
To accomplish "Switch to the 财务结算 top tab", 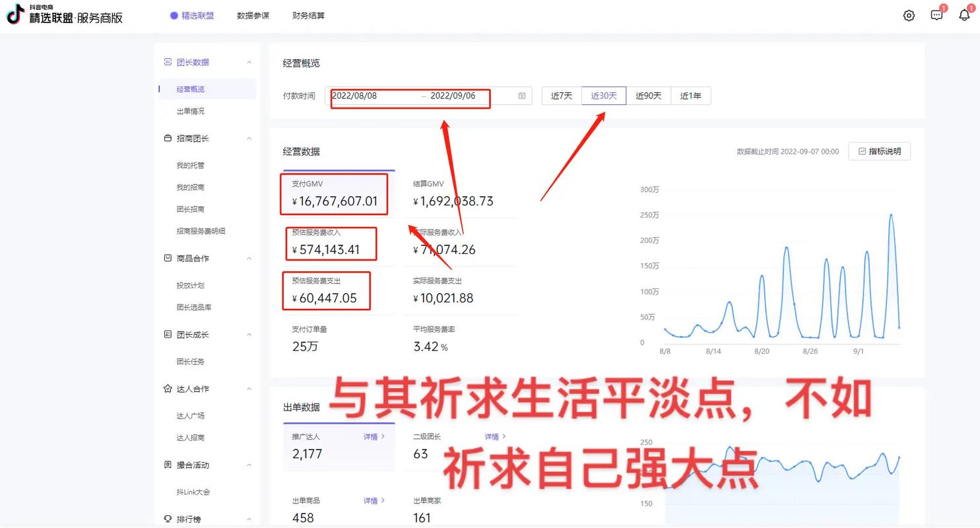I will click(x=309, y=15).
